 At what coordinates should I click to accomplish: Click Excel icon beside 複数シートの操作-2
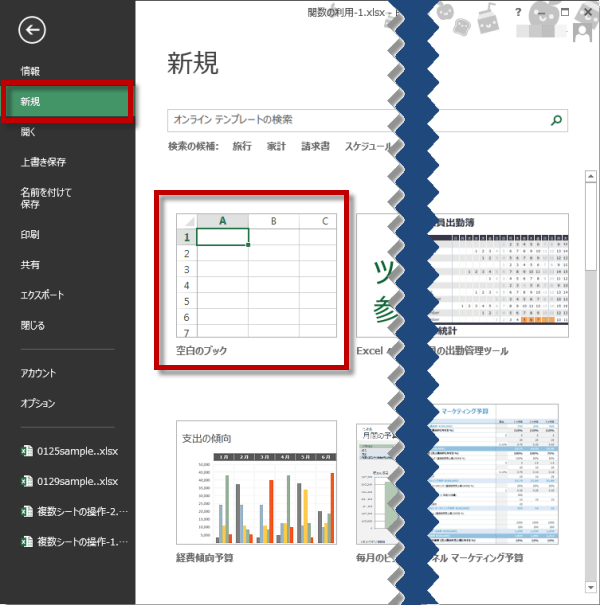click(27, 511)
